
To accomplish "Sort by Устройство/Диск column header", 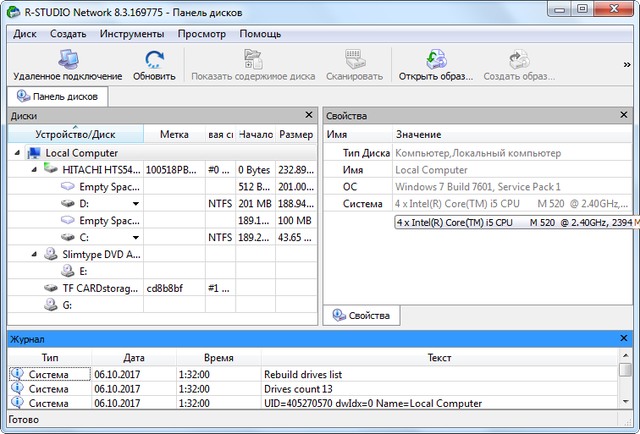I will coord(75,134).
